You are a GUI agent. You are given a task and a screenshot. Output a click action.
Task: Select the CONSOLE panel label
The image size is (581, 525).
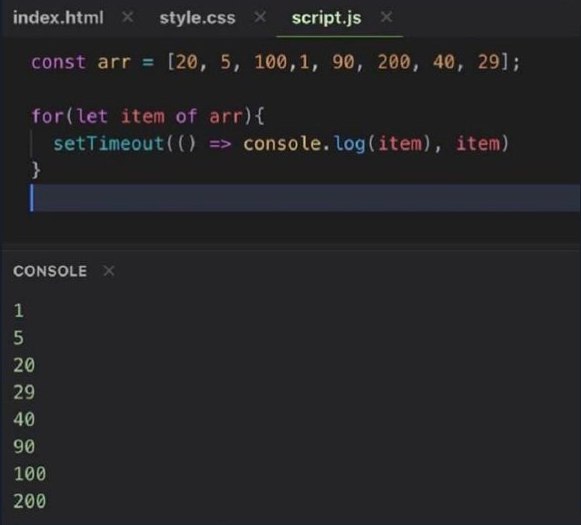point(50,271)
